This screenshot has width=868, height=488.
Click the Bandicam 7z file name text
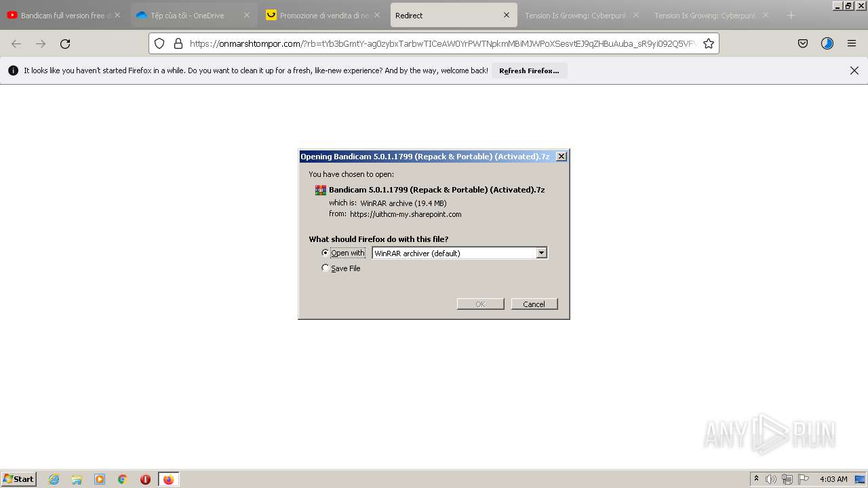pos(437,190)
